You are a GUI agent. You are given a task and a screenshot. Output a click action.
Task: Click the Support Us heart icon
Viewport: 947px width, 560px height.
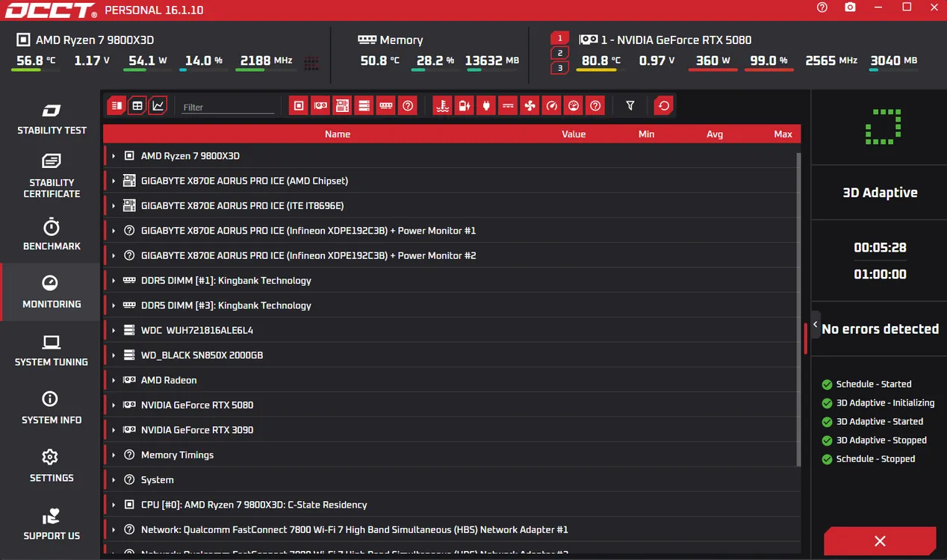click(x=52, y=516)
